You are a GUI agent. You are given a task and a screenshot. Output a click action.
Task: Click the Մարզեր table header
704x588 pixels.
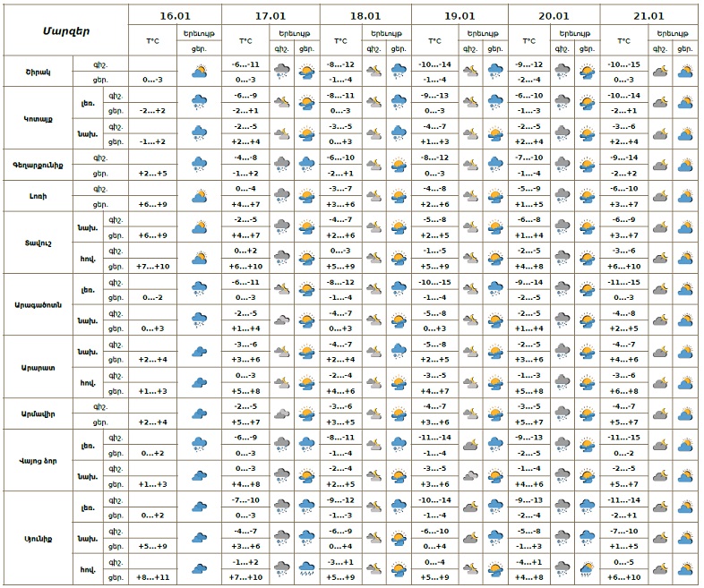coord(65,30)
